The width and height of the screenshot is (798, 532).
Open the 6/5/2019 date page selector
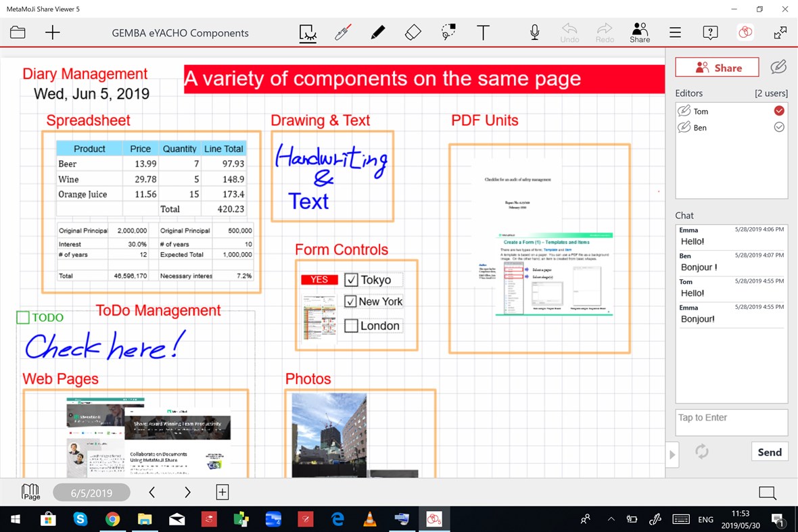click(x=91, y=492)
